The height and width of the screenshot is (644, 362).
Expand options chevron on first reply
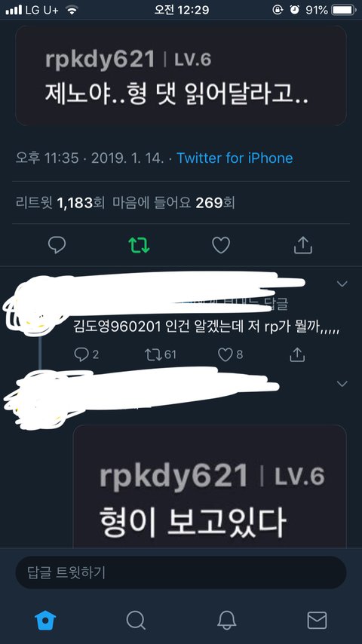coord(342,284)
